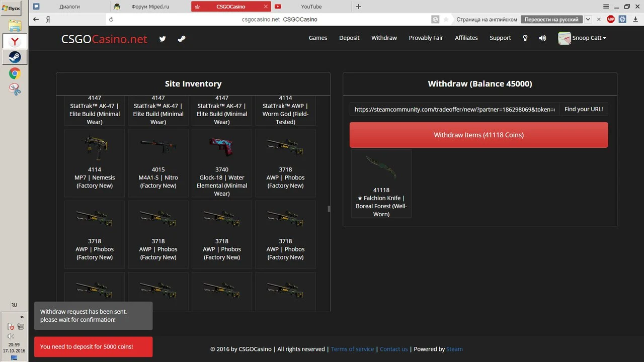Click the Find your URL! button
This screenshot has width=644, height=362.
[x=584, y=109]
